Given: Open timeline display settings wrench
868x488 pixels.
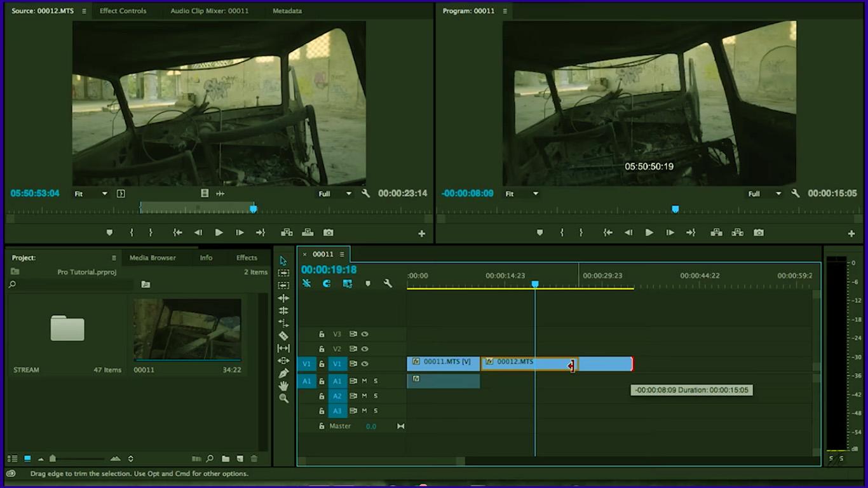Looking at the screenshot, I should tap(388, 283).
